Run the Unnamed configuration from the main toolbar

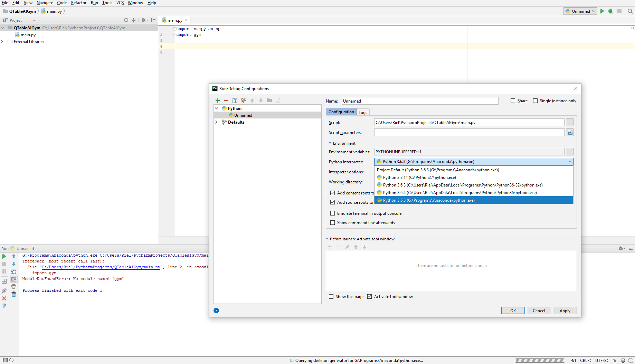pos(602,11)
